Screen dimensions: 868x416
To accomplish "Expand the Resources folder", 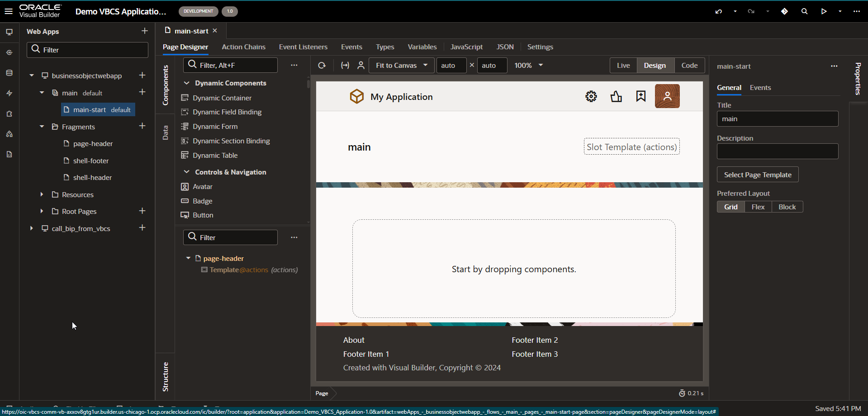I will (x=42, y=194).
